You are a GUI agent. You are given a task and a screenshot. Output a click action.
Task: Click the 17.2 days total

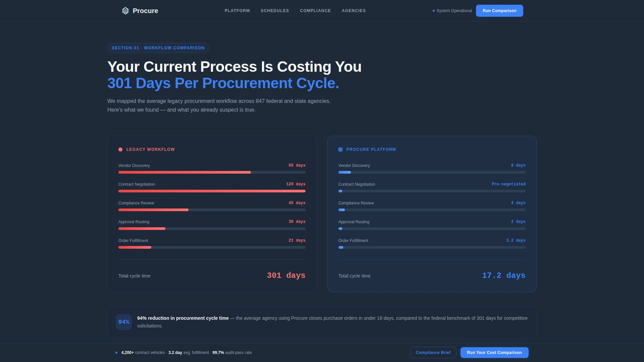504,276
